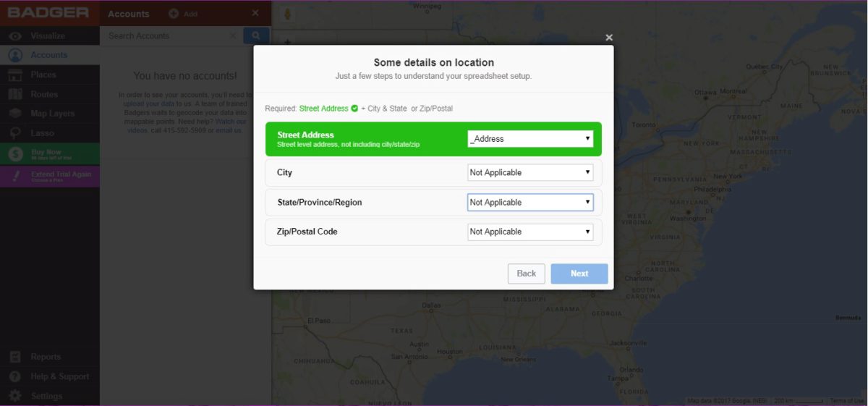
Task: Click the City row label
Action: coord(284,173)
